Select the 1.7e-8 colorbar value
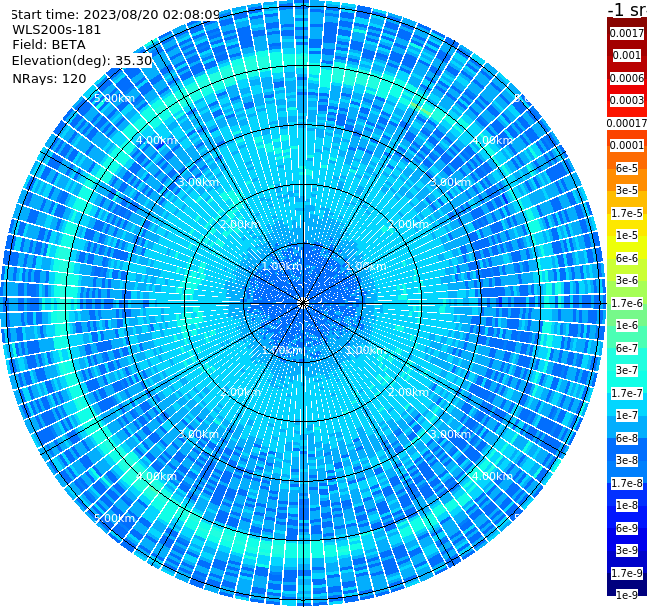This screenshot has height=607, width=647. tap(627, 483)
